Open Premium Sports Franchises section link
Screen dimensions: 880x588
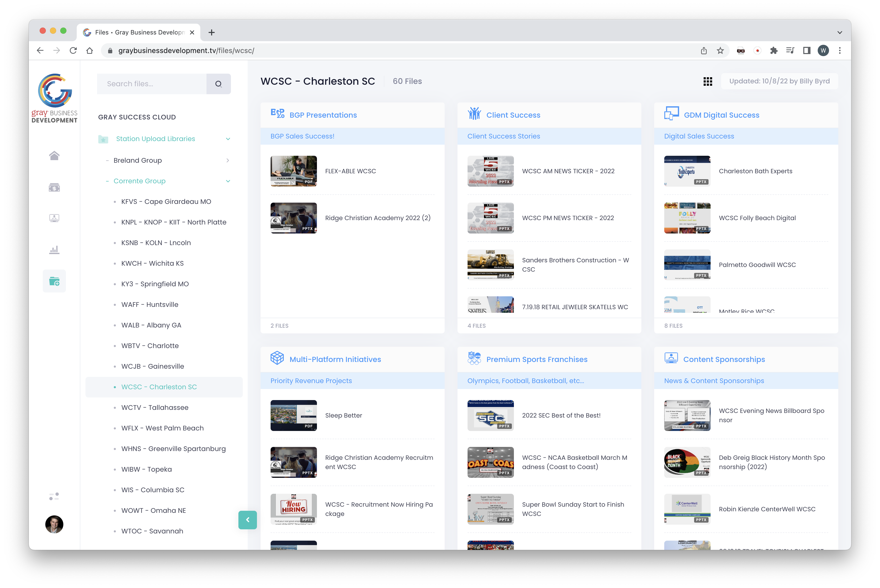pos(537,359)
